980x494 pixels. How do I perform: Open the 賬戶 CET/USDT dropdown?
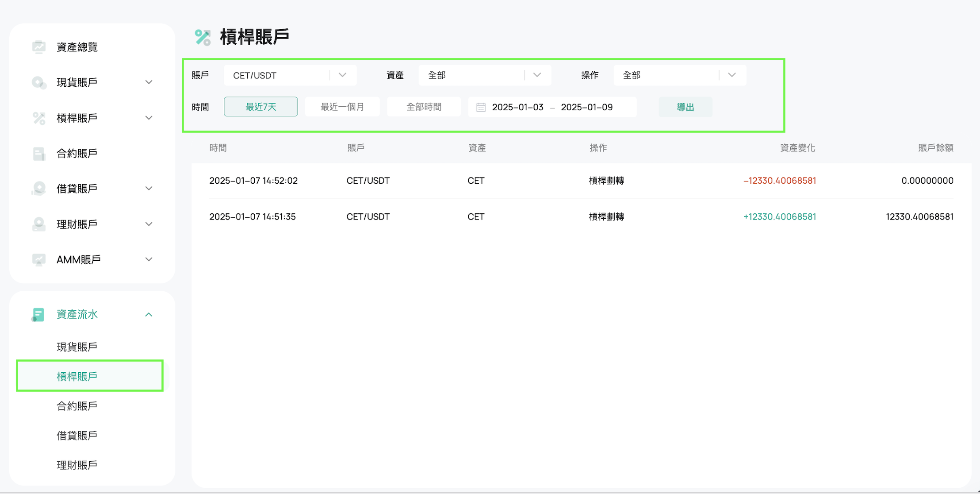[290, 75]
